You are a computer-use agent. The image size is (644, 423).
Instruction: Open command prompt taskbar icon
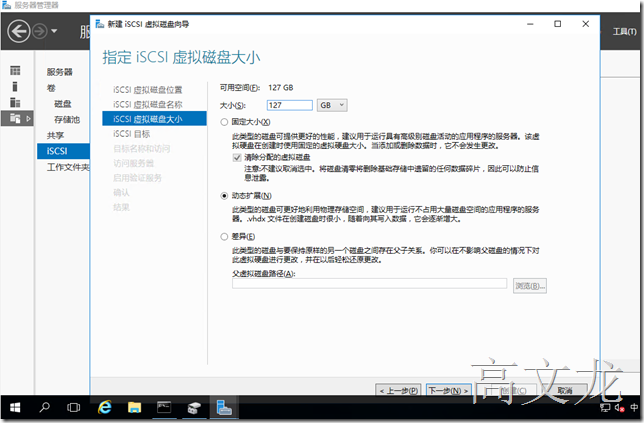(164, 407)
